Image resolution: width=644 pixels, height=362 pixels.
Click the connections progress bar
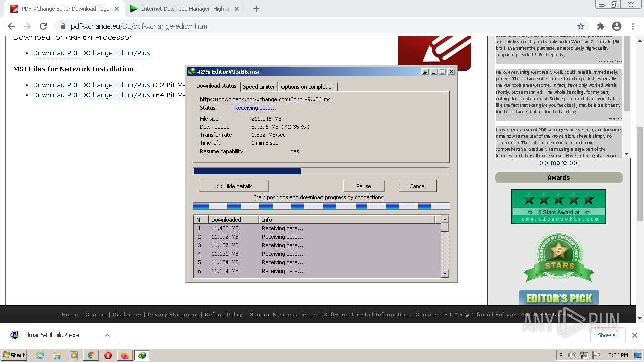321,206
